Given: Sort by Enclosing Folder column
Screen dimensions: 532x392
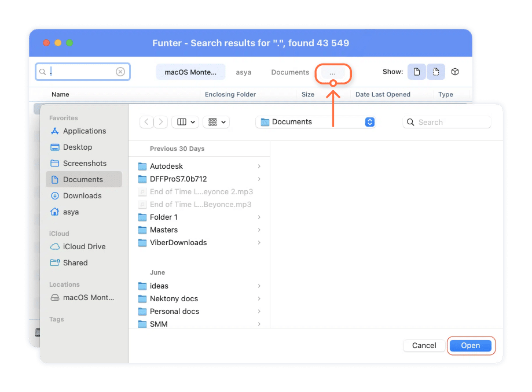Looking at the screenshot, I should 230,94.
